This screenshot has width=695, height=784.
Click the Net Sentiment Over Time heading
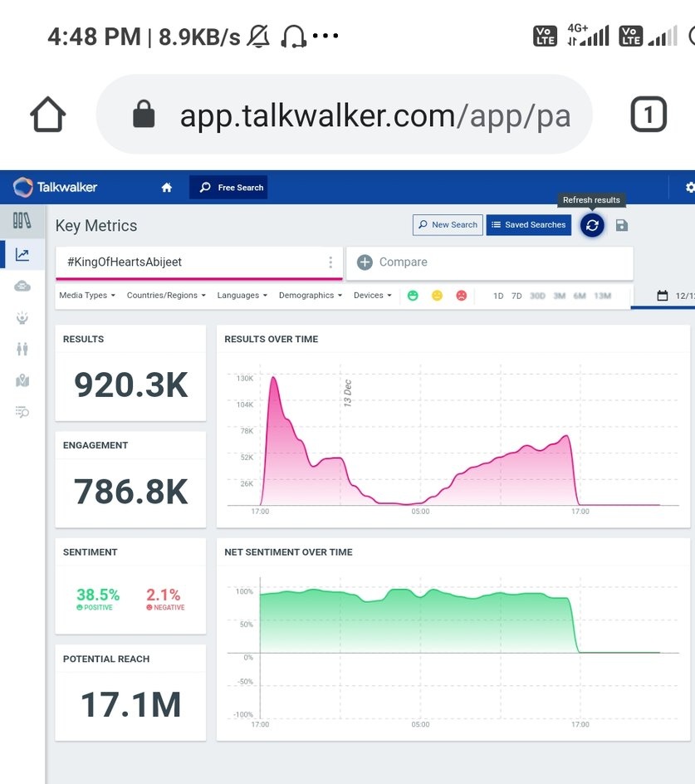[x=288, y=552]
